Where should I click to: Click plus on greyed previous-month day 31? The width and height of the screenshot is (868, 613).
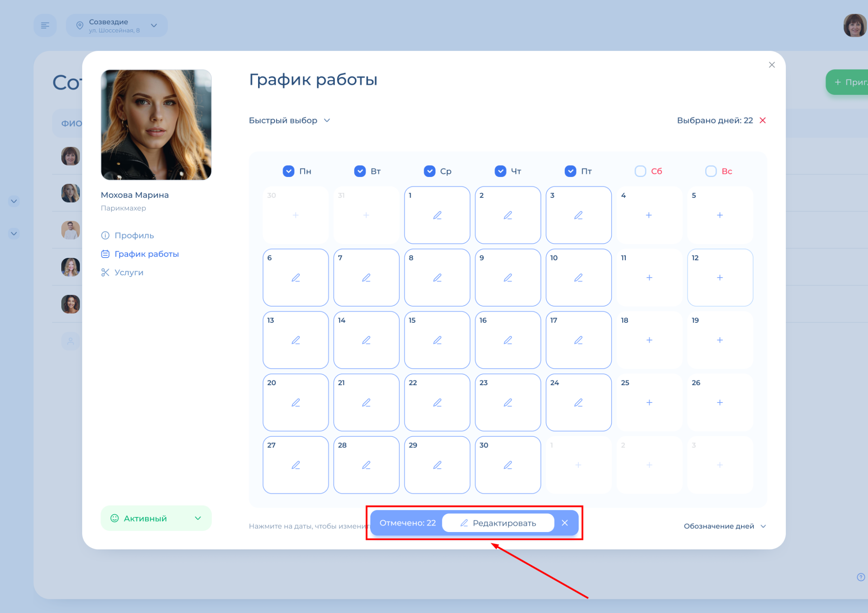366,215
